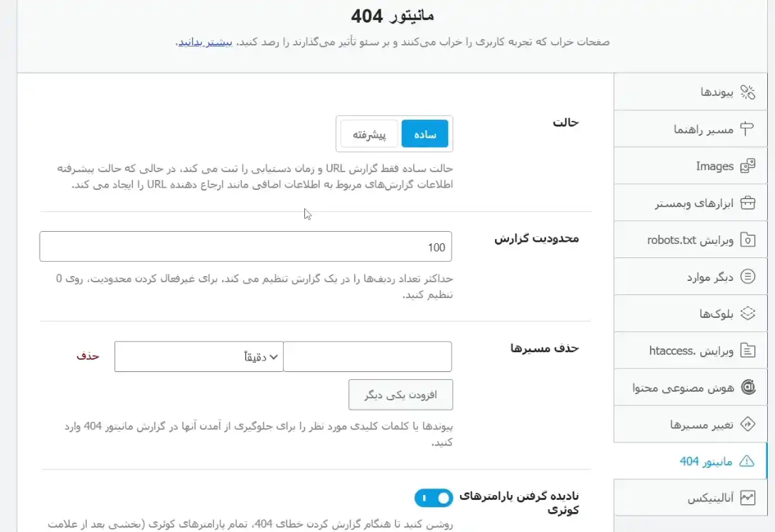Open the آنالیتیکس tab
This screenshot has width=775, height=532.
pos(690,498)
